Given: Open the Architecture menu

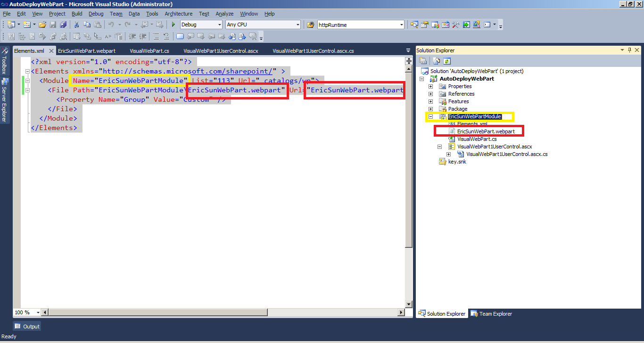Looking at the screenshot, I should [178, 14].
